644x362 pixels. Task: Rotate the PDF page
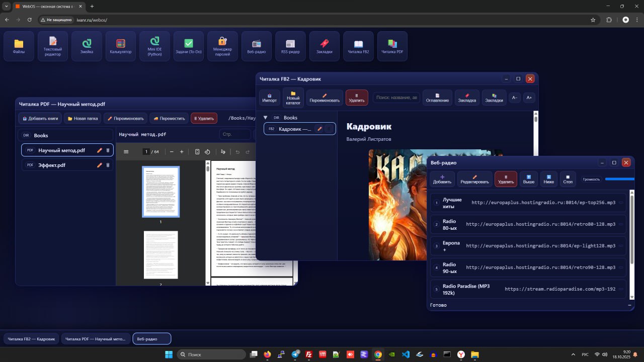(207, 152)
